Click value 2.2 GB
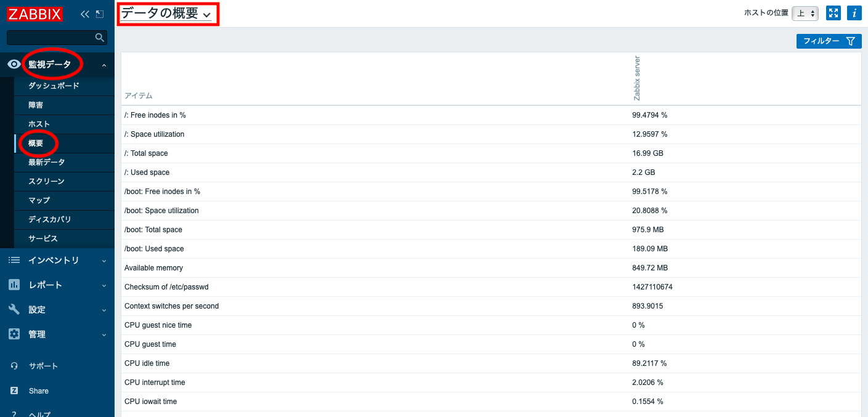 644,172
